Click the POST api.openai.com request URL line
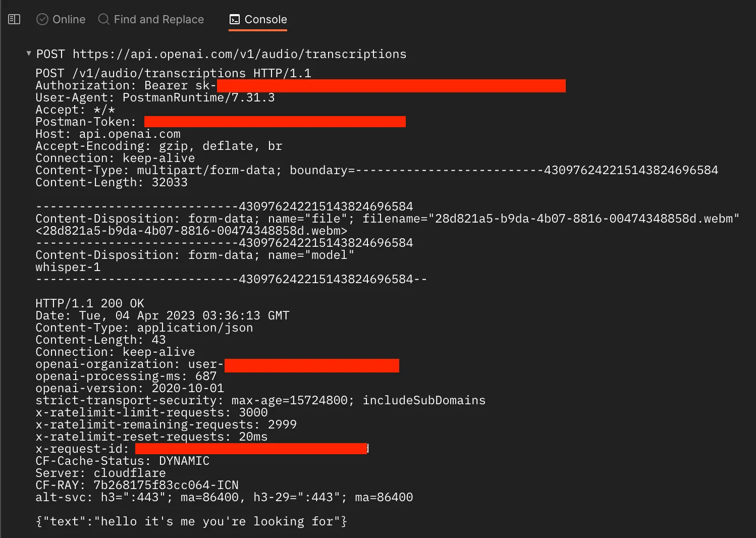This screenshot has height=538, width=756. pyautogui.click(x=221, y=54)
